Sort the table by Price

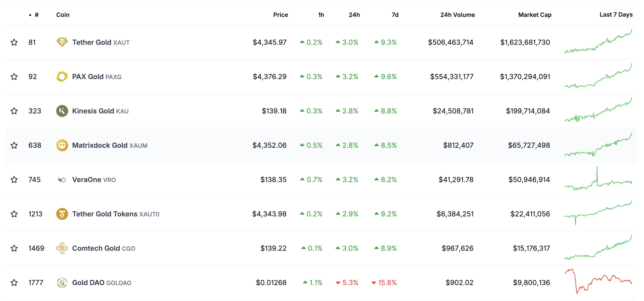(x=280, y=14)
